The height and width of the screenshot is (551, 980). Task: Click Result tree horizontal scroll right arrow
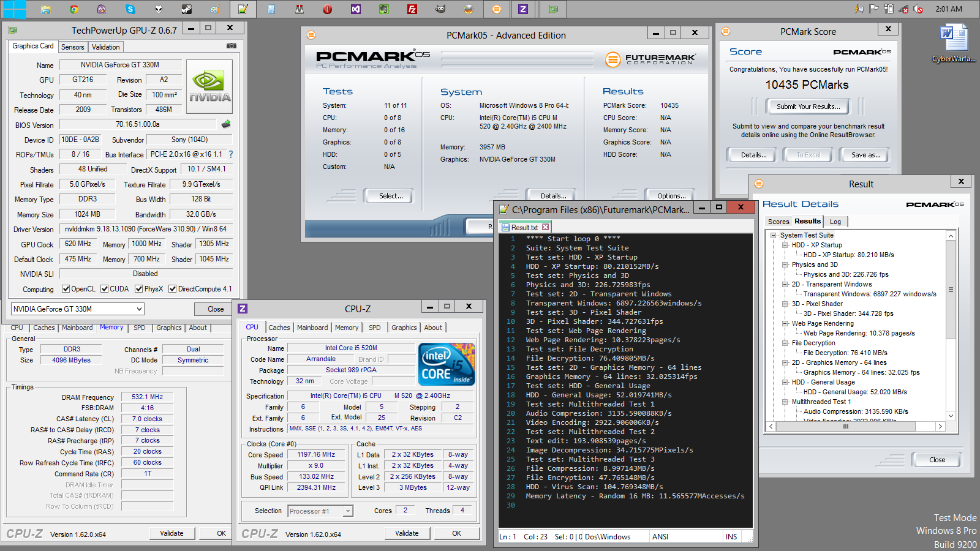940,427
